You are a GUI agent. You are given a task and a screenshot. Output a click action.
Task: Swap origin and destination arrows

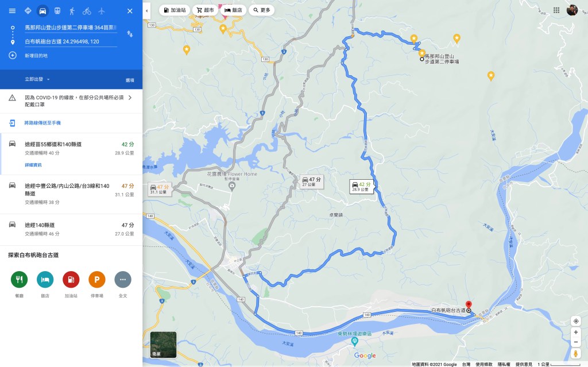pos(130,34)
